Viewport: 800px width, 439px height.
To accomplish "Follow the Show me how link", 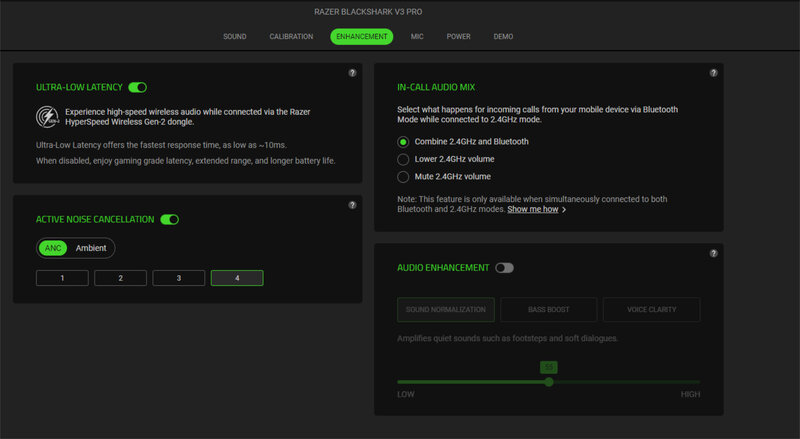I will 533,209.
